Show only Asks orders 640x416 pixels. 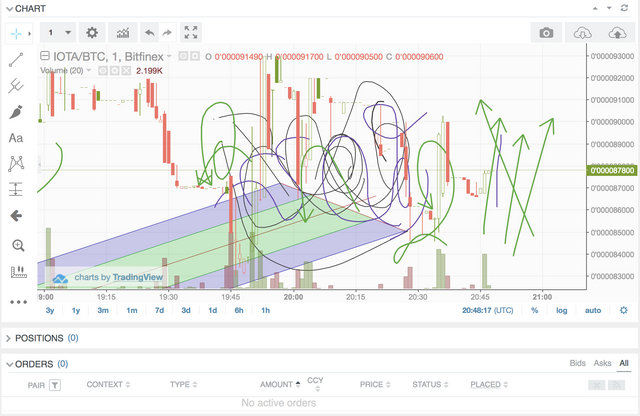[x=602, y=363]
